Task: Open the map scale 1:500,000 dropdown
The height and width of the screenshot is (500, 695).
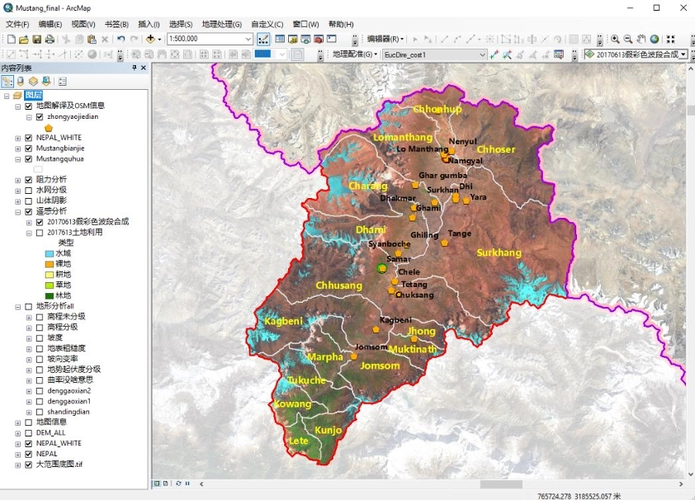Action: coord(249,39)
